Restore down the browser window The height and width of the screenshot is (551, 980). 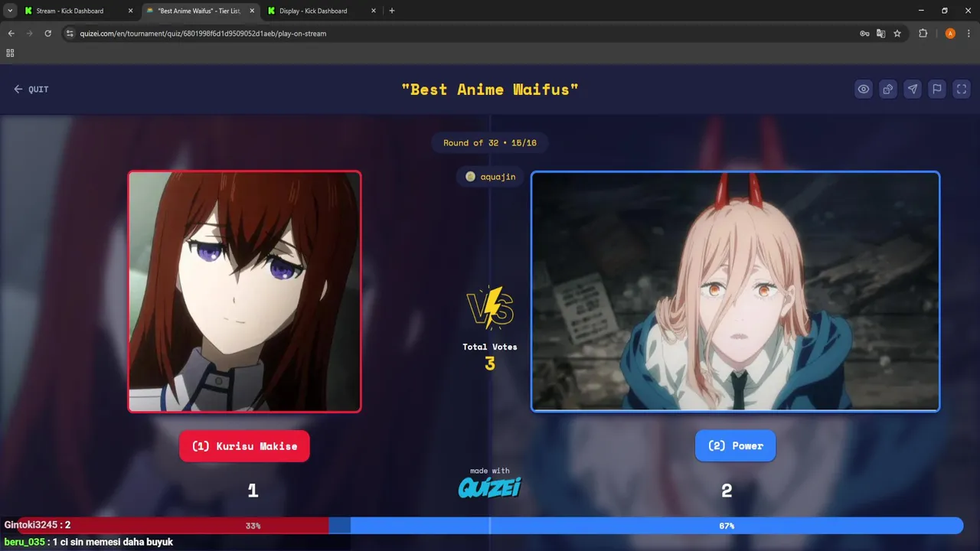point(944,11)
